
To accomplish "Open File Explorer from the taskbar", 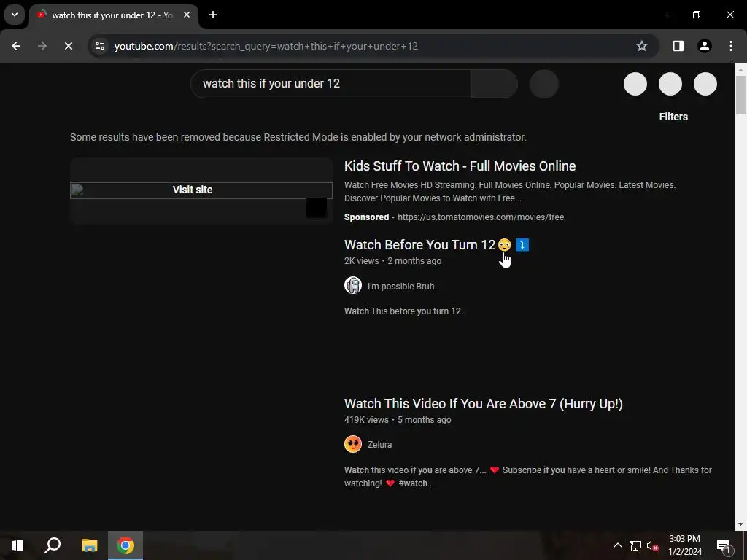I will pyautogui.click(x=89, y=545).
